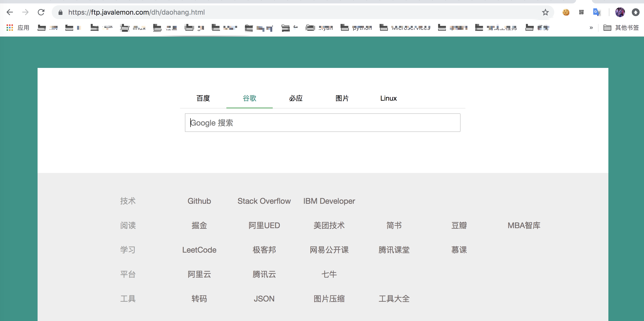This screenshot has height=321, width=644.
Task: Click the 工具 category label
Action: 128,299
